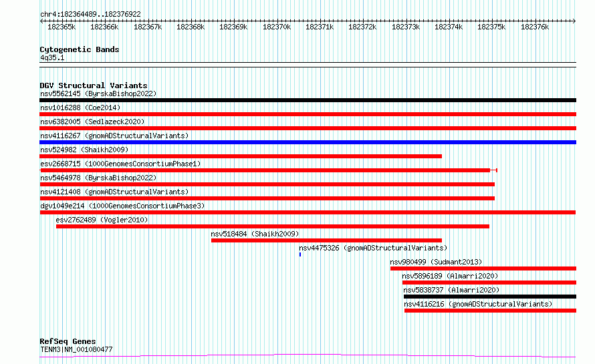Click the 182366k ruler position
Viewport: 595px width, 364px height.
[104, 27]
